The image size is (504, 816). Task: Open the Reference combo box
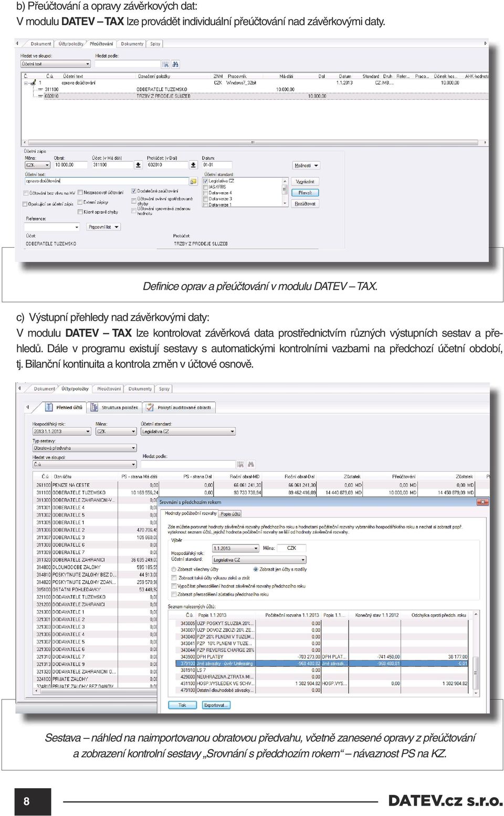(52, 227)
